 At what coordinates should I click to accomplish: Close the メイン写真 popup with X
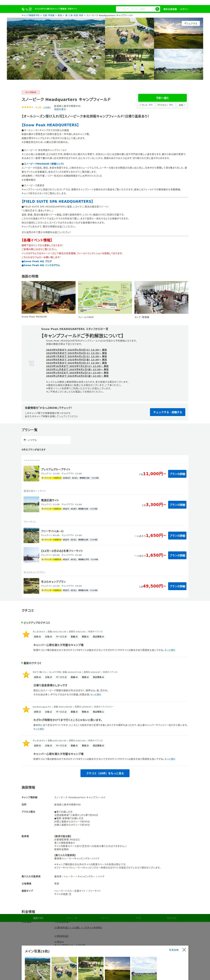184,950
